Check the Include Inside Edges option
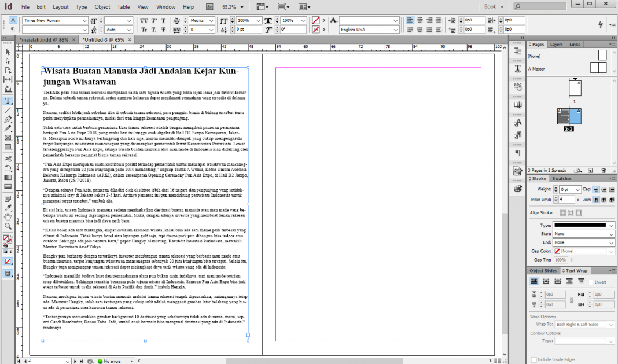The height and width of the screenshot is (364, 618). (534, 359)
